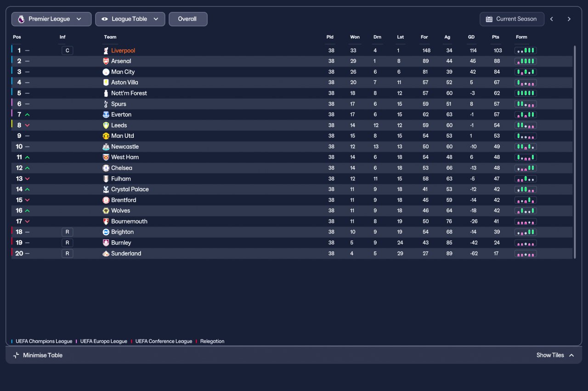This screenshot has width=588, height=391.
Task: Click the calendar icon beside Current Season
Action: 489,19
